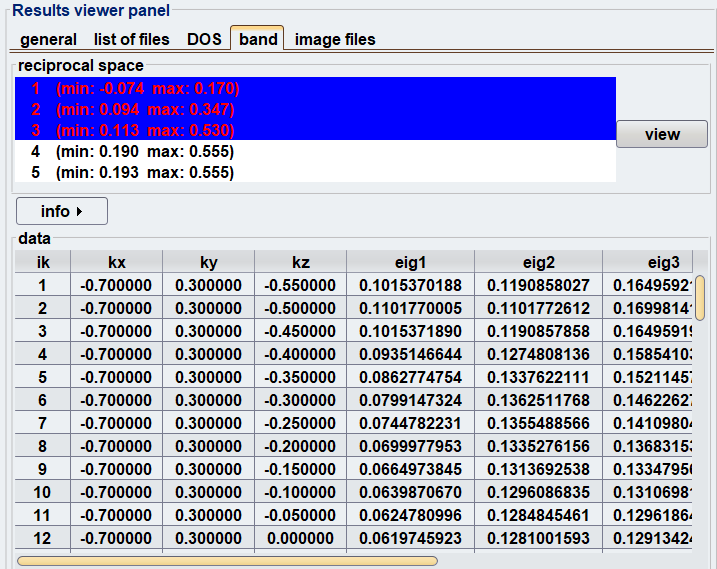
Task: Switch to the general tab
Action: (48, 39)
